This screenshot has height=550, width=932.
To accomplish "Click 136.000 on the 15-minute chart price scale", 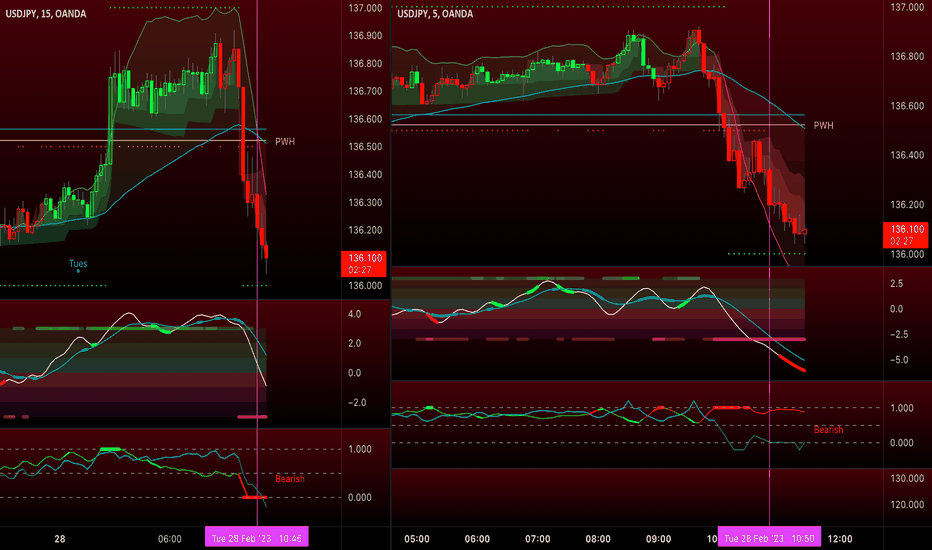I will coord(365,285).
